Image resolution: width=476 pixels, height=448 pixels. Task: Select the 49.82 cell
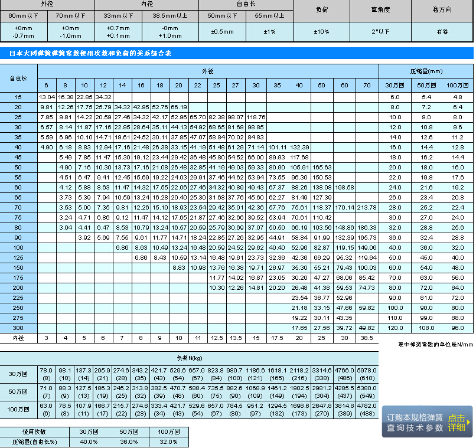[x=367, y=328]
